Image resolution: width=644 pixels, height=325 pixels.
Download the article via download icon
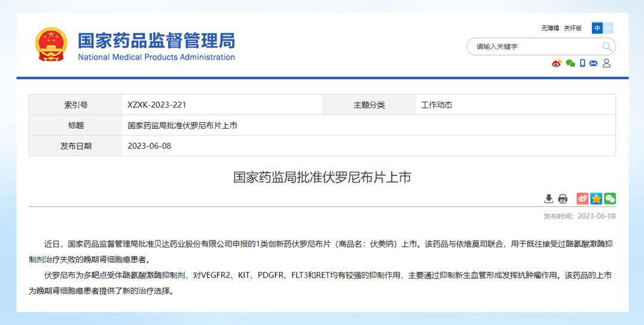[549, 199]
